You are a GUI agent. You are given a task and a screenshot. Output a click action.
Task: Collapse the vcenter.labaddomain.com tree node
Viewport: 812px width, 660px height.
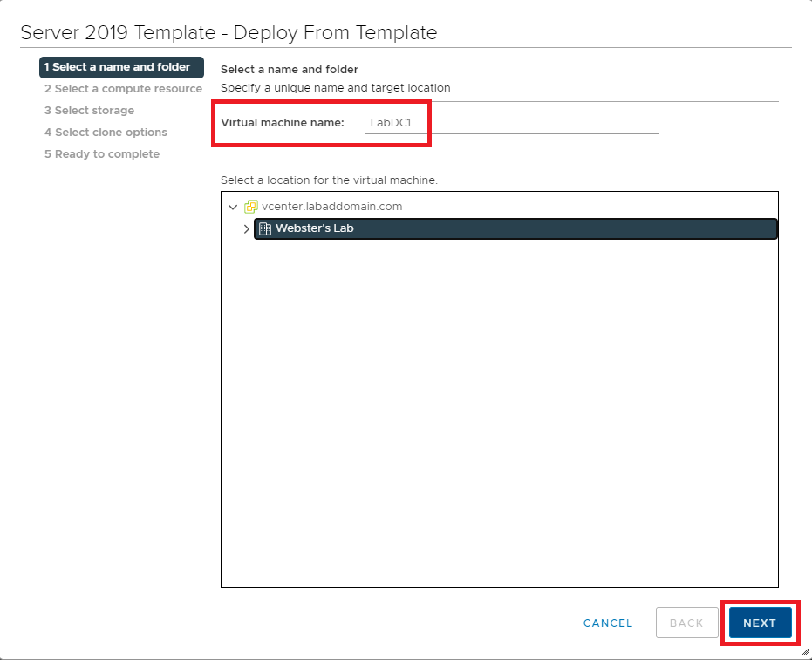[232, 207]
